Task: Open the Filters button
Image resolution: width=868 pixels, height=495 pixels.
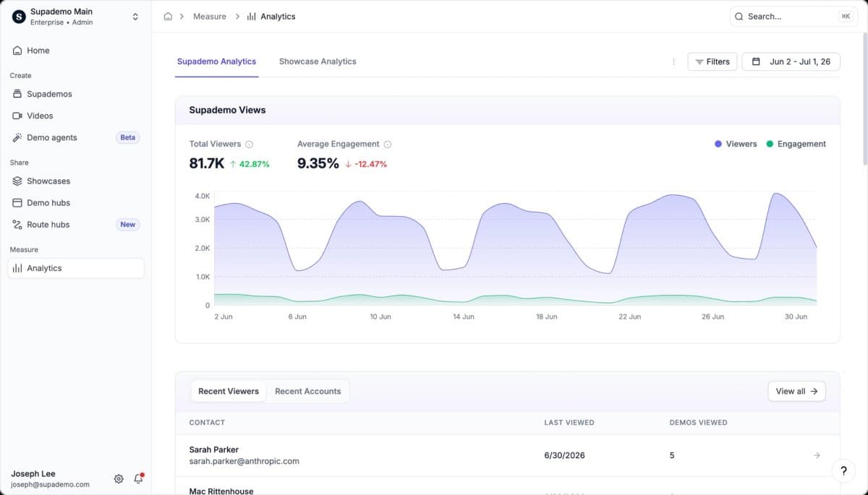Action: (x=712, y=61)
